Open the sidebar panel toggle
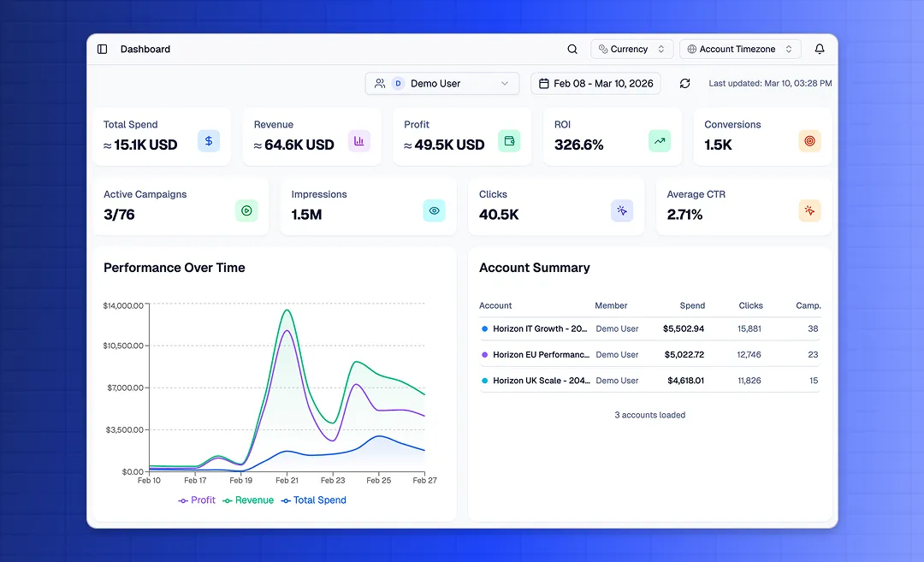Screen dimensions: 924x562 point(102,49)
